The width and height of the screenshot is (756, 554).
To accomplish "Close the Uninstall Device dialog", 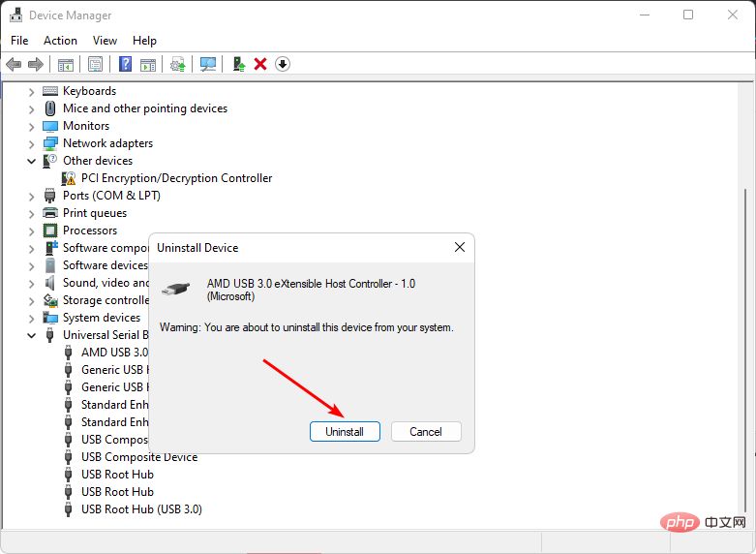I will click(460, 247).
